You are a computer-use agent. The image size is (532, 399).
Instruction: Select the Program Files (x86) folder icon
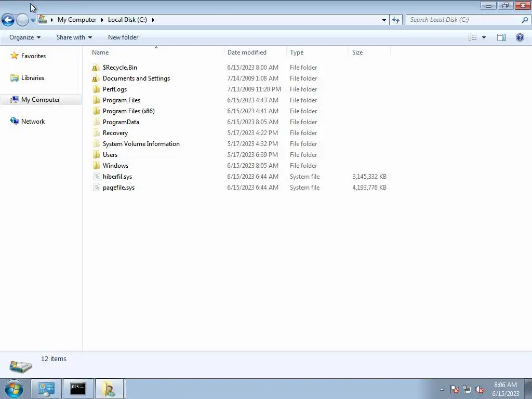pos(96,111)
